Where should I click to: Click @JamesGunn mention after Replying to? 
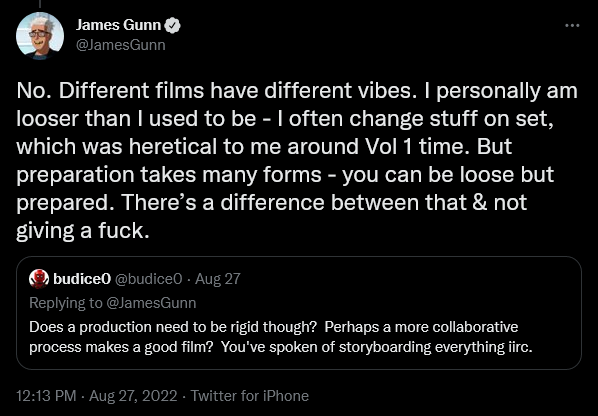(x=151, y=303)
